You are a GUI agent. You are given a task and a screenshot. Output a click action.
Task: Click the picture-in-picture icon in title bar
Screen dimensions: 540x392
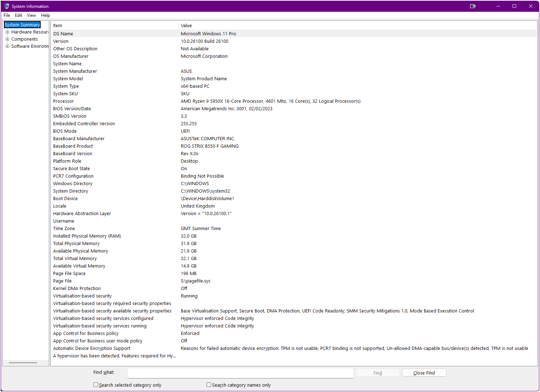click(x=473, y=6)
